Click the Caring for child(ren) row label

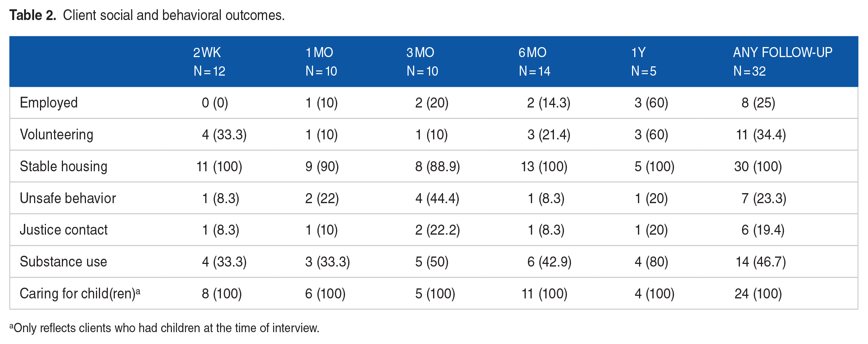[x=80, y=294]
